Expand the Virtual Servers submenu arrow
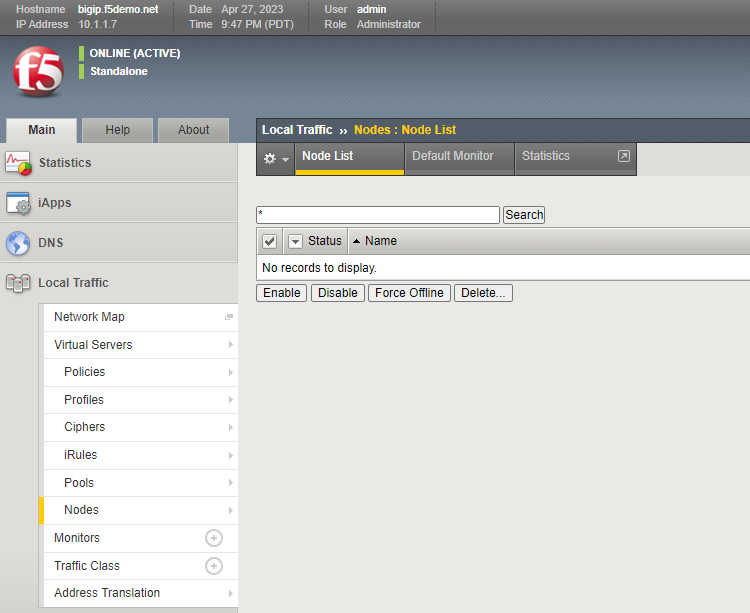The height and width of the screenshot is (613, 750). (231, 345)
